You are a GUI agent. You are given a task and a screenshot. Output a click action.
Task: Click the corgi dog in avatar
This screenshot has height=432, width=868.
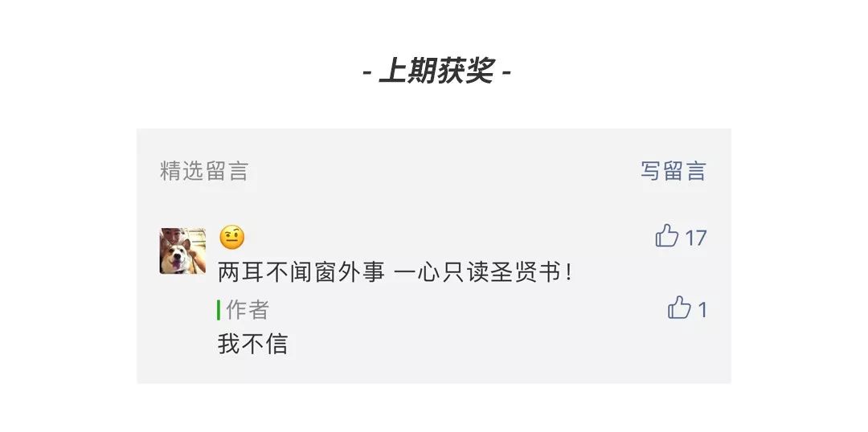click(x=178, y=257)
